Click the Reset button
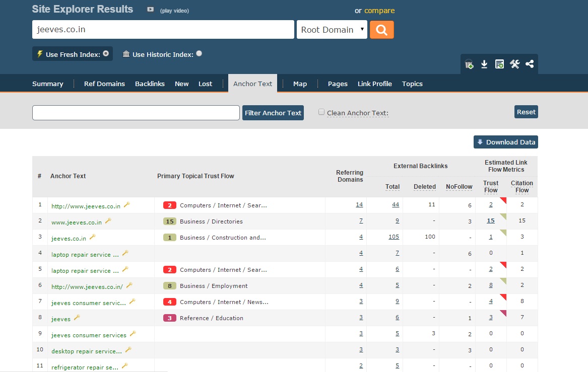The height and width of the screenshot is (372, 588). 526,112
